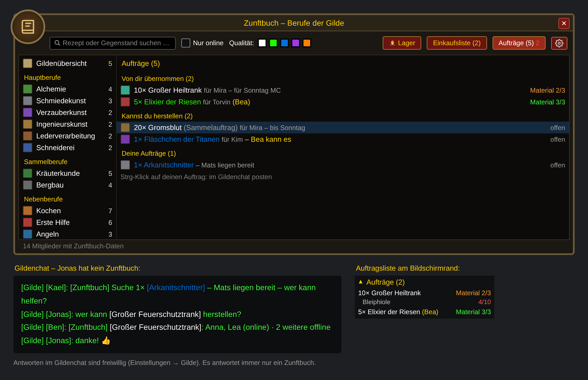Click the Zunftbuch book emblem icon
Viewport: 588px width, 380px height.
[x=28, y=27]
